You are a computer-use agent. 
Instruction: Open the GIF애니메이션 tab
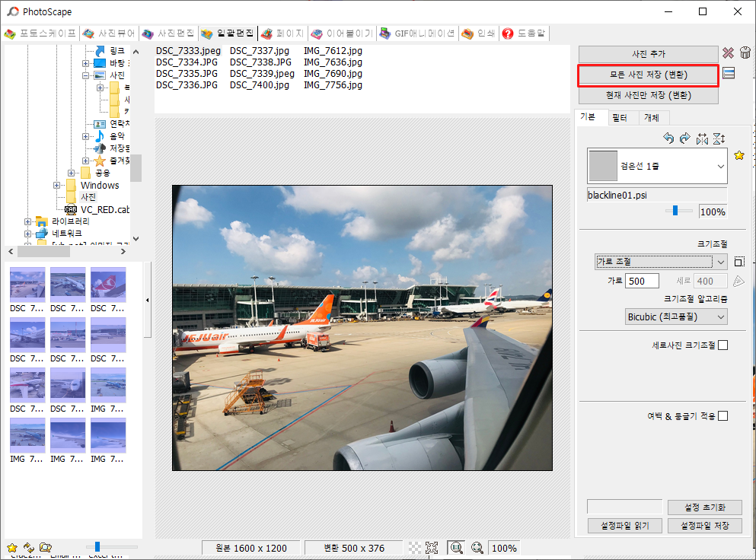coord(417,33)
